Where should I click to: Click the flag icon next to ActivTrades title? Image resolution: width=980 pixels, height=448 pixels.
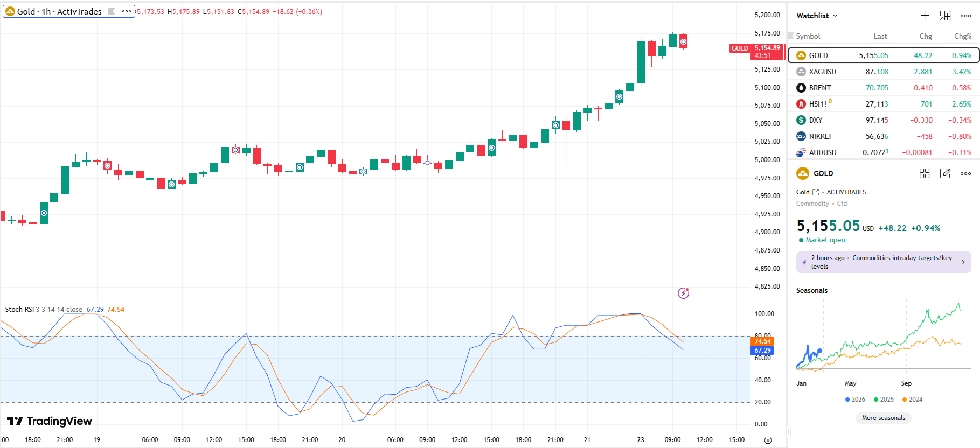tap(112, 11)
